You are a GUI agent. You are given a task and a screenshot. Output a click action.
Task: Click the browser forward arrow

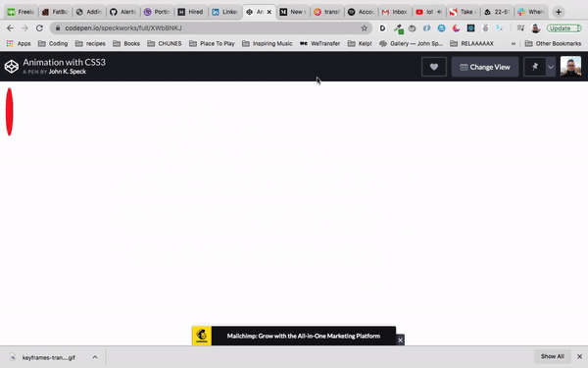click(24, 28)
